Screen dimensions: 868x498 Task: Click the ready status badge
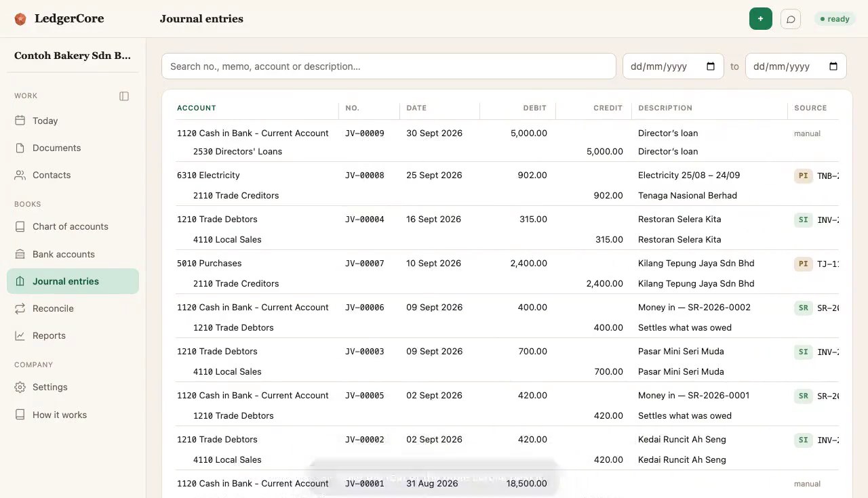point(835,19)
